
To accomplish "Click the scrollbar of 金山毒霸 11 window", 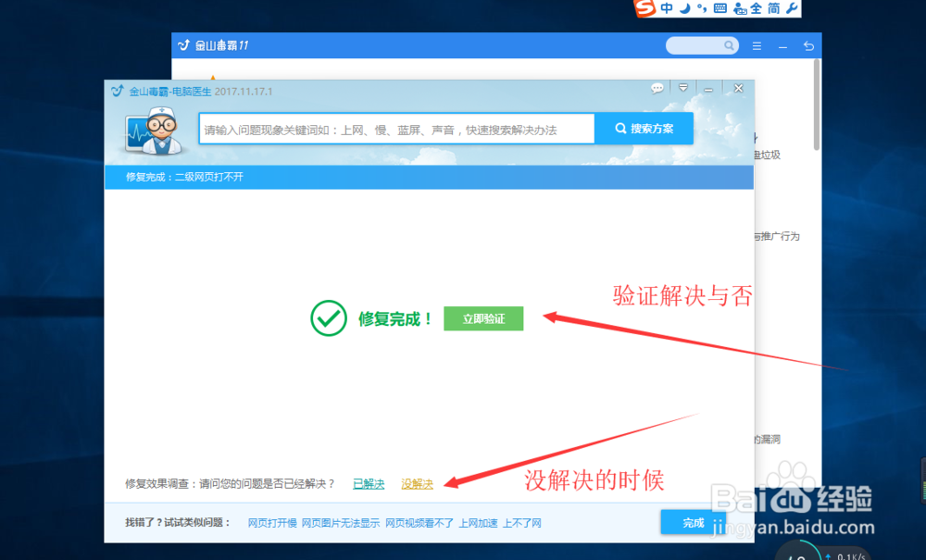I will click(817, 105).
